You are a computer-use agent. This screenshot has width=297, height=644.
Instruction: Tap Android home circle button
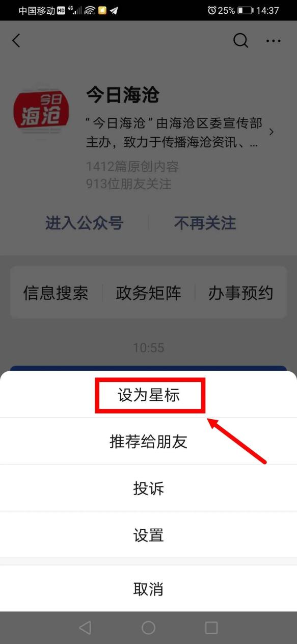tap(148, 628)
